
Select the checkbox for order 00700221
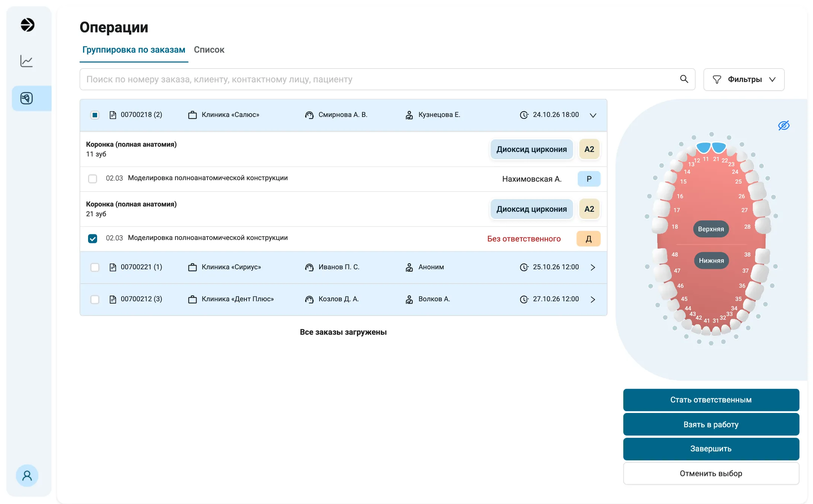click(x=95, y=267)
